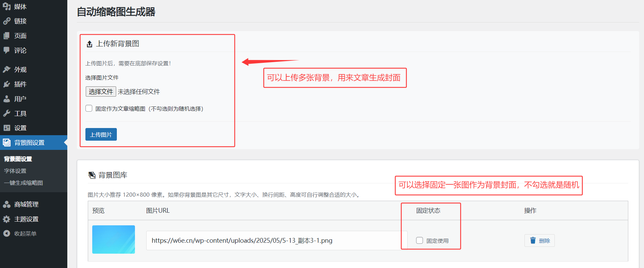This screenshot has width=644, height=268.
Task: Click the 上传图片 upload button
Action: (101, 135)
